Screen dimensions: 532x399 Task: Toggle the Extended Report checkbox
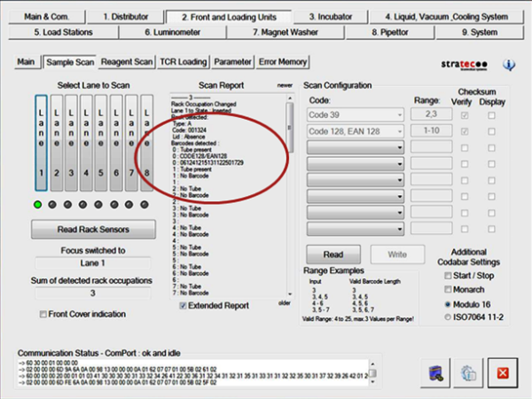pos(184,305)
